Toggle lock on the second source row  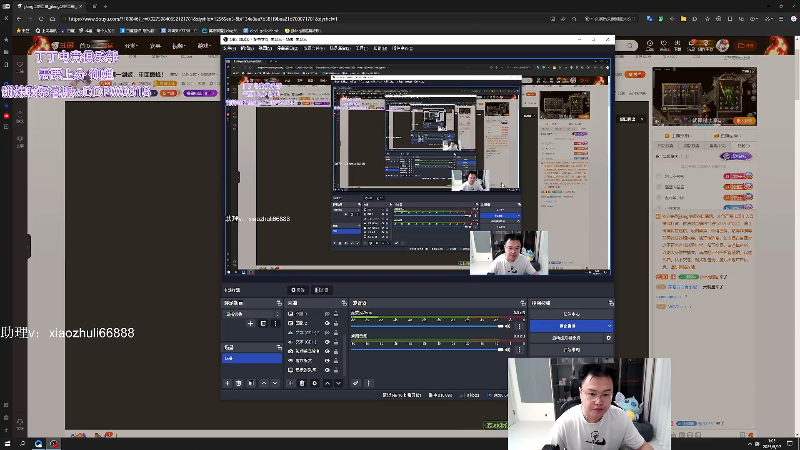click(336, 323)
